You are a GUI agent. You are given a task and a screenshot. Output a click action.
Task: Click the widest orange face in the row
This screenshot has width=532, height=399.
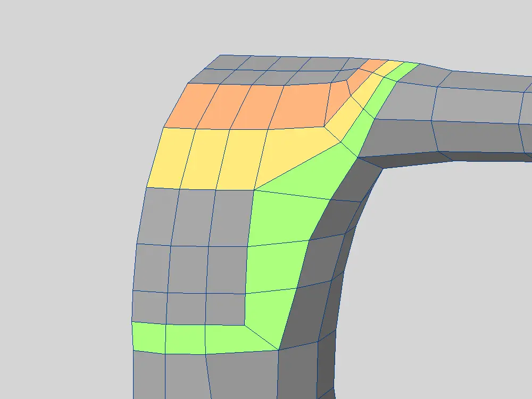pos(303,105)
